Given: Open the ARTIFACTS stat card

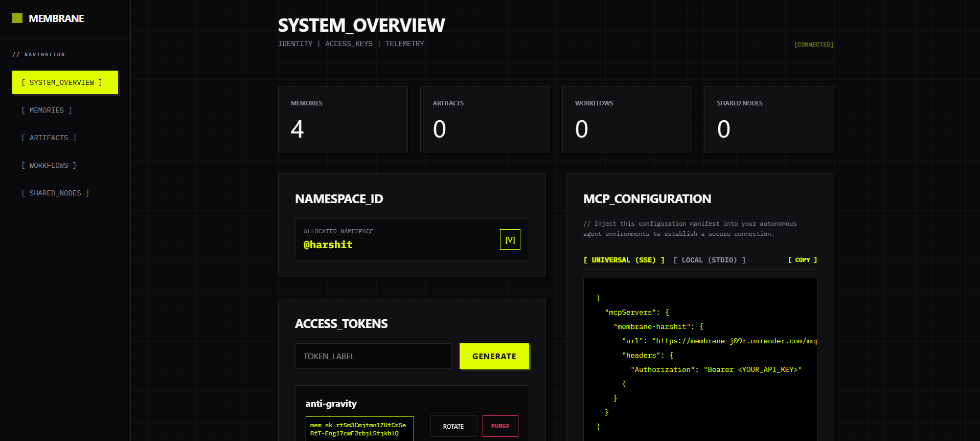Looking at the screenshot, I should 485,119.
